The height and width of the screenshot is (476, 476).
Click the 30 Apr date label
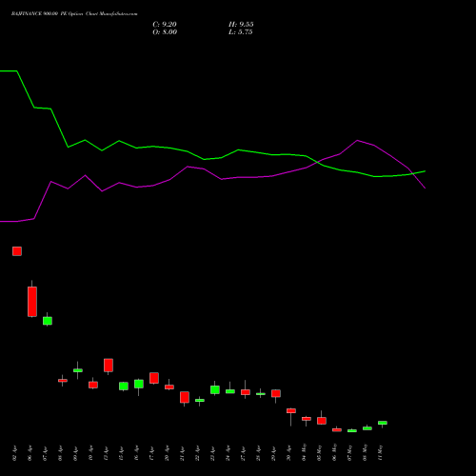click(288, 453)
